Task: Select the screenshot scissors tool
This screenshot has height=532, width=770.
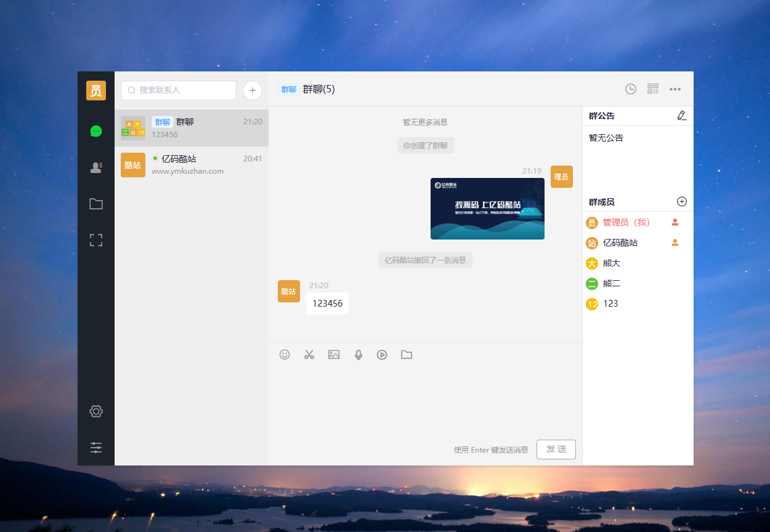Action: coord(309,355)
